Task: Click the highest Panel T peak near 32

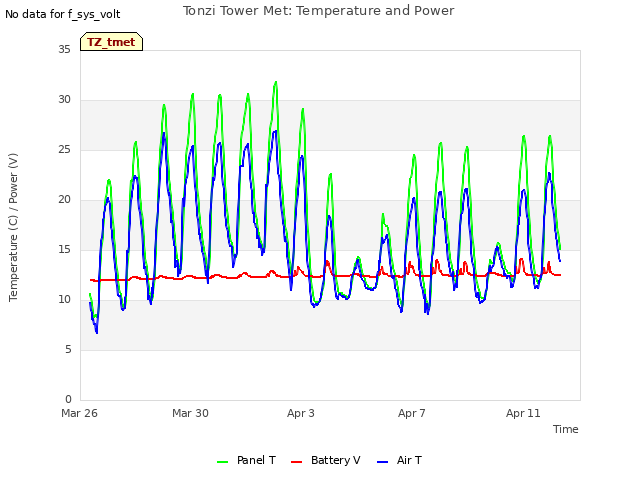Action: pyautogui.click(x=276, y=82)
